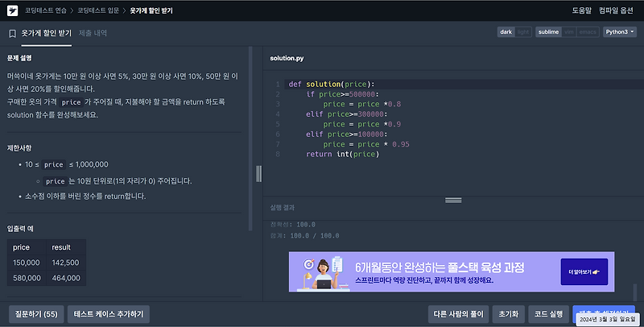This screenshot has height=327, width=644.
Task: Open the 코딩테스트 연습 breadcrumb link
Action: coord(46,10)
